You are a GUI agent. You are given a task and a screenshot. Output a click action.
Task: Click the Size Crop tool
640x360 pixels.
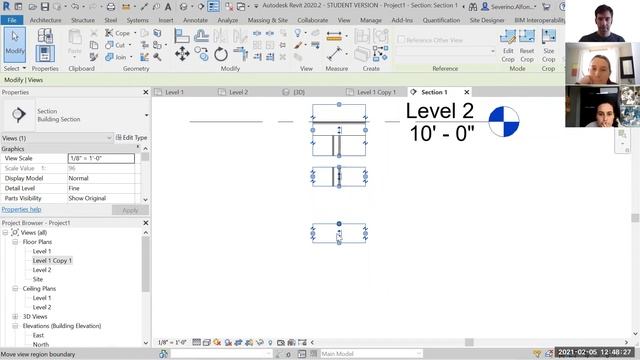pyautogui.click(x=549, y=46)
